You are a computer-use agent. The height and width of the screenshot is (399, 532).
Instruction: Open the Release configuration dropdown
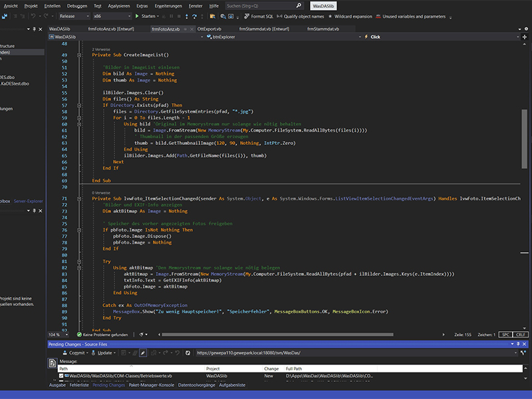74,16
